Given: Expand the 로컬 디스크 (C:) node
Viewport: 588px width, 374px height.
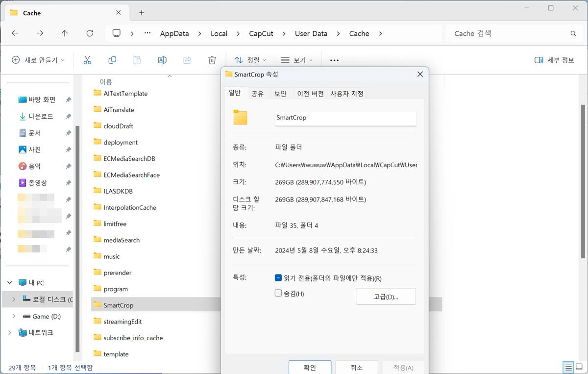Looking at the screenshot, I should 13,299.
